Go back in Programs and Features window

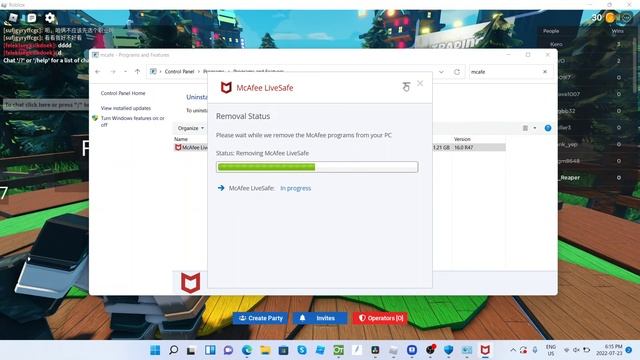click(98, 71)
